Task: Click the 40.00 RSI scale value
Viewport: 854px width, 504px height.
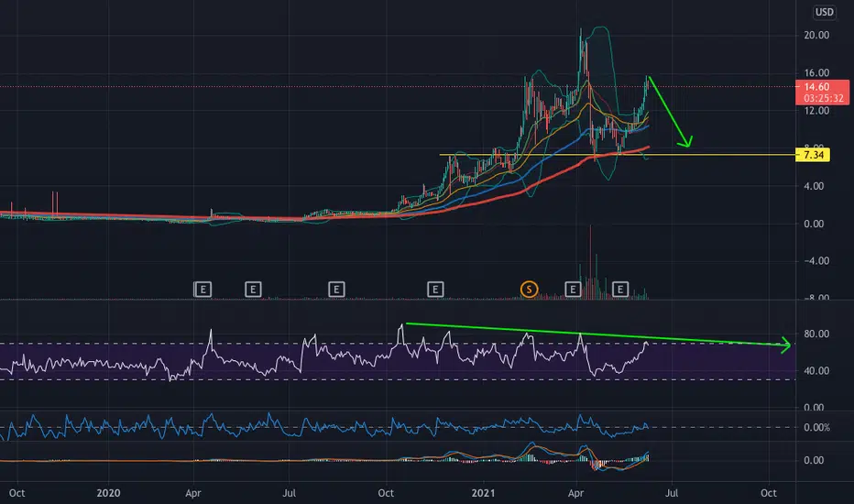Action: pos(816,370)
